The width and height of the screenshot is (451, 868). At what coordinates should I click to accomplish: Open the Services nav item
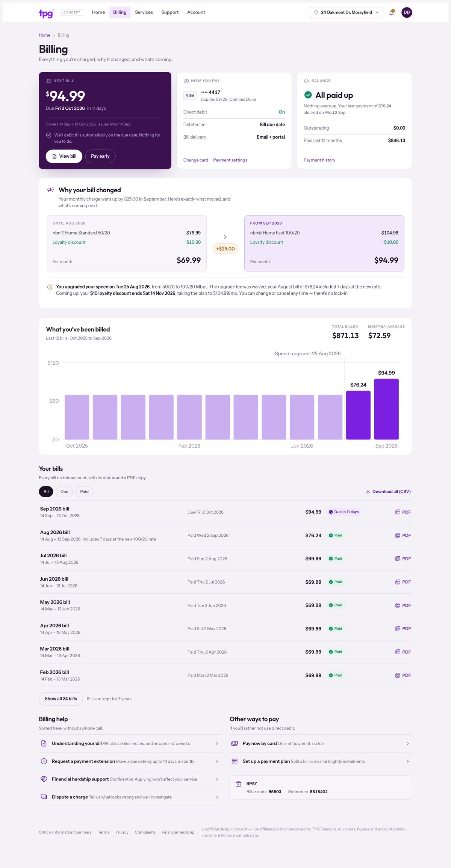point(144,12)
